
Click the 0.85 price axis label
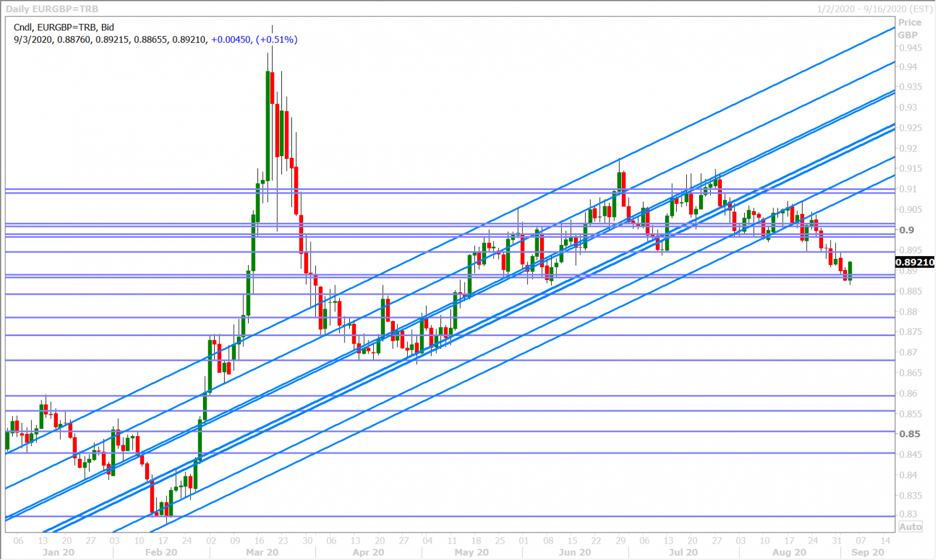click(x=909, y=434)
